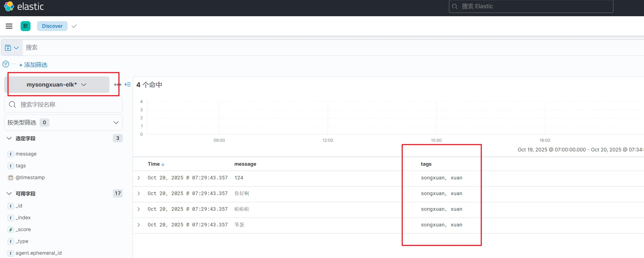Open the saved query disk menu
Viewport: 644px width, 258px height.
[12, 48]
